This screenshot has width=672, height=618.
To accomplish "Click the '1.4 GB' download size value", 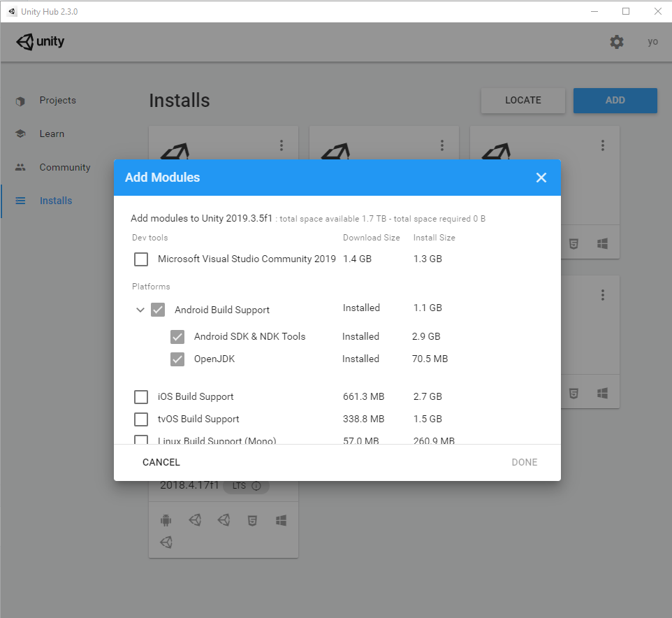I will pyautogui.click(x=357, y=259).
